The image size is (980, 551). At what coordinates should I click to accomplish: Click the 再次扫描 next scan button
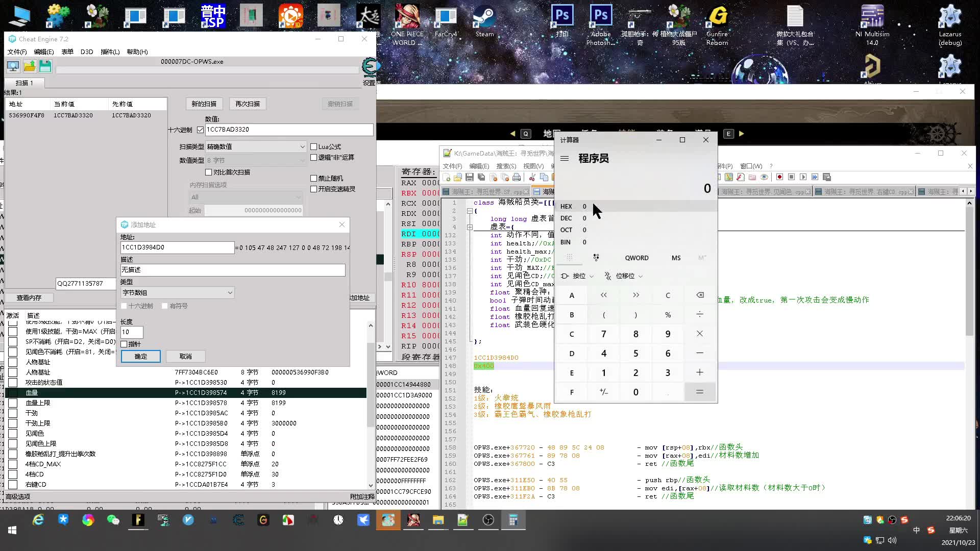(x=248, y=104)
